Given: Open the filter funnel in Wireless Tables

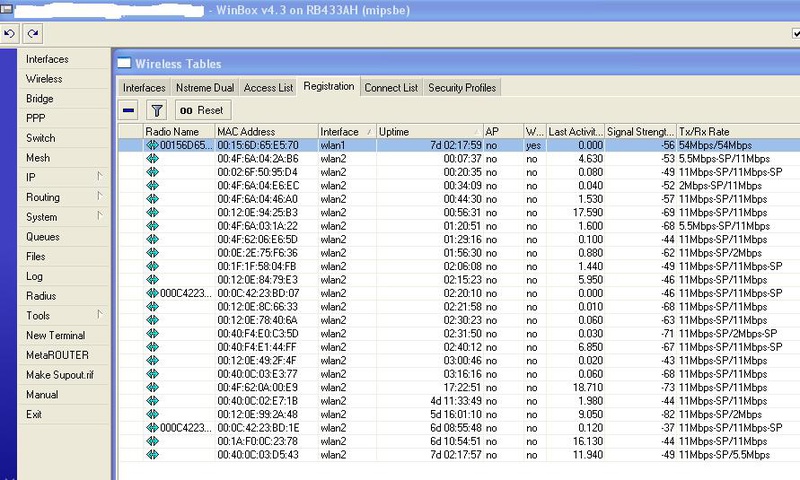Looking at the screenshot, I should pos(157,110).
